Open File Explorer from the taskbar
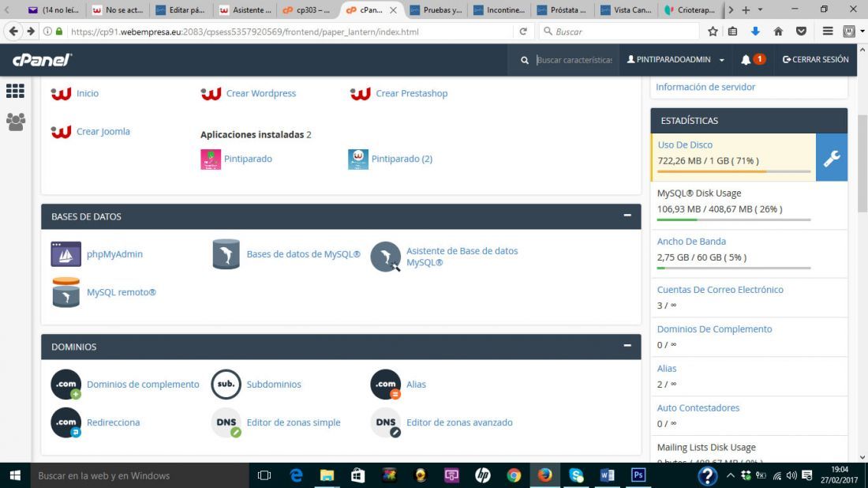 tap(327, 475)
